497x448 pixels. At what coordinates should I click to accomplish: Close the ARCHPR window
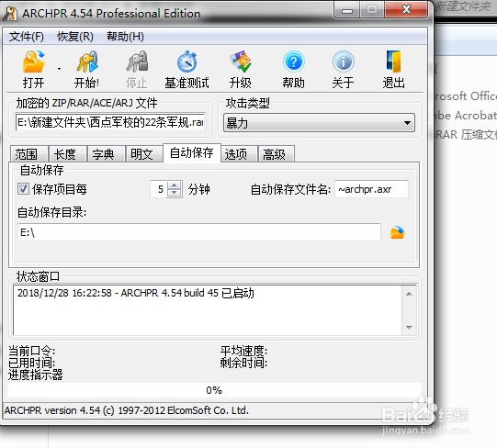pyautogui.click(x=406, y=10)
